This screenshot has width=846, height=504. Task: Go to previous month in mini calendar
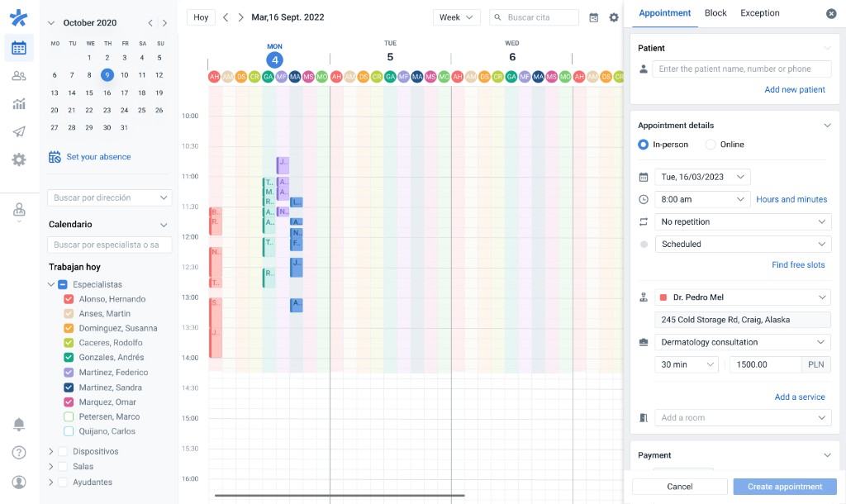(x=150, y=22)
